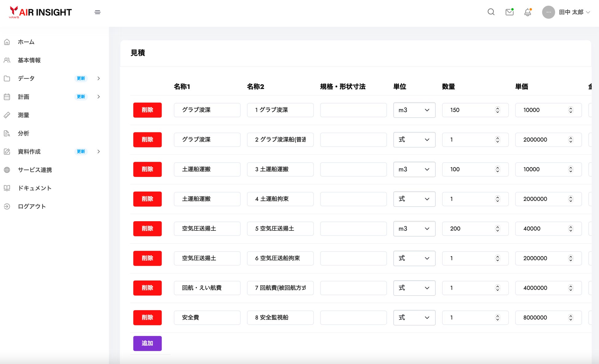Click the search magnifier icon
Screen dimensions: 599x364
491,12
